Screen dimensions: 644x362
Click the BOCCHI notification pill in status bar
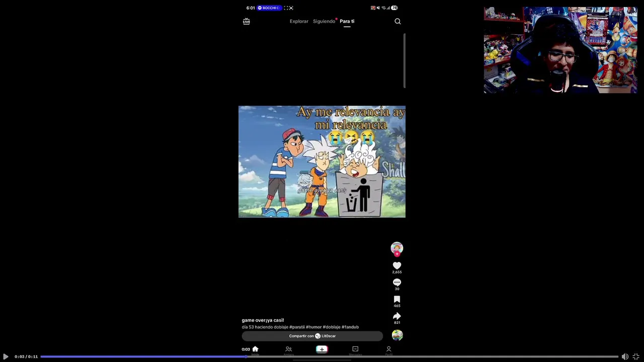point(269,8)
